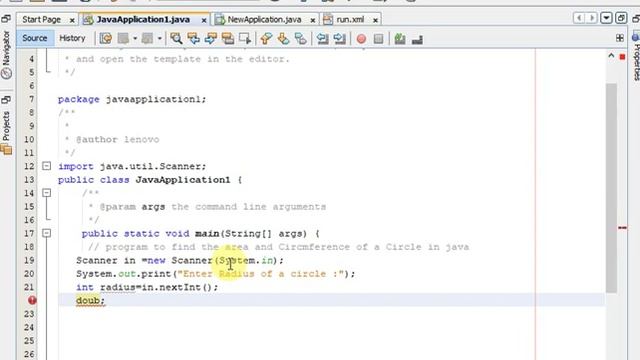Image resolution: width=640 pixels, height=360 pixels.
Task: Close the JavaApplication1.java tab
Action: pyautogui.click(x=204, y=20)
